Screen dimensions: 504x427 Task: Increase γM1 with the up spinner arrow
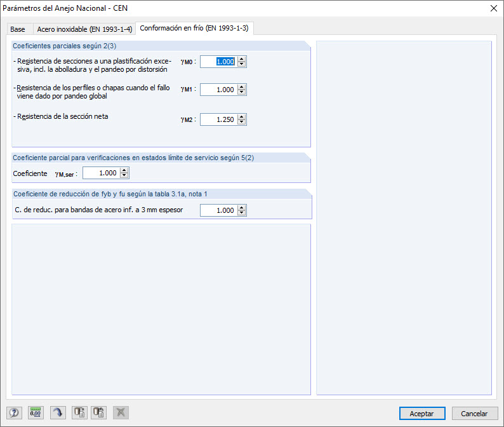pos(242,87)
